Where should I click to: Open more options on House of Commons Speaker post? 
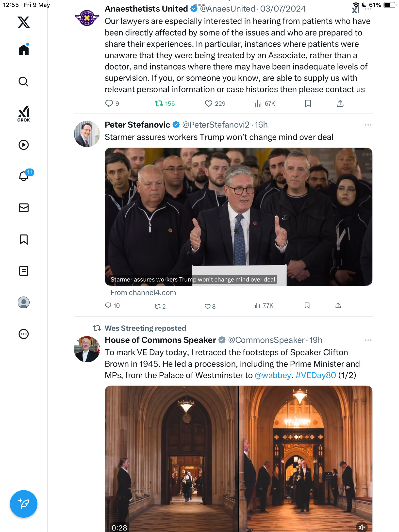(x=368, y=340)
